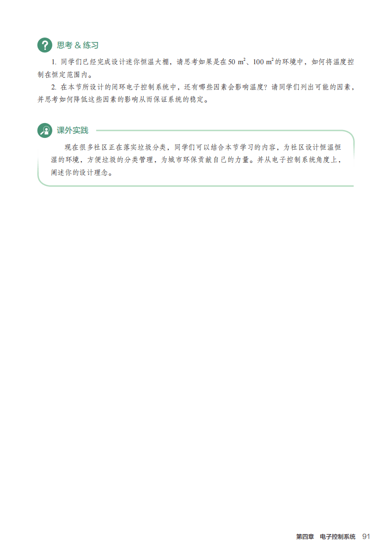Click the number 1. marker of first question
392x555 pixels.
54,62
